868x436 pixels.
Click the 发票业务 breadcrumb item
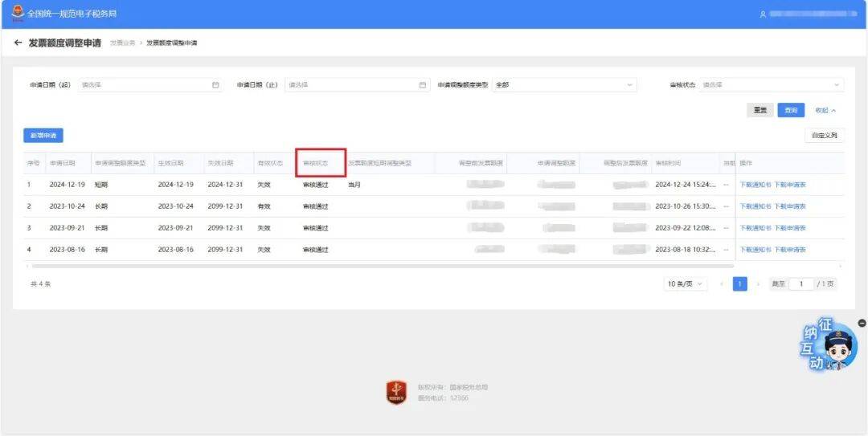pos(122,43)
